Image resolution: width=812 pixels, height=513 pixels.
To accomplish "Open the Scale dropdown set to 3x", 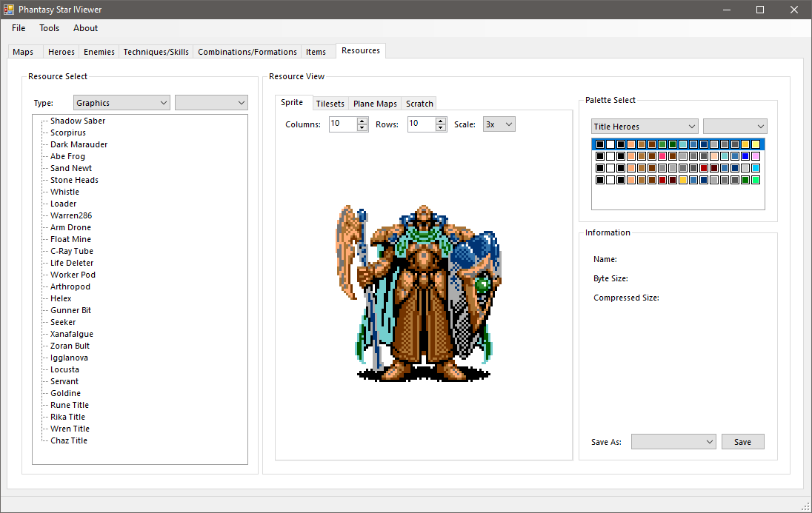I will [x=499, y=124].
